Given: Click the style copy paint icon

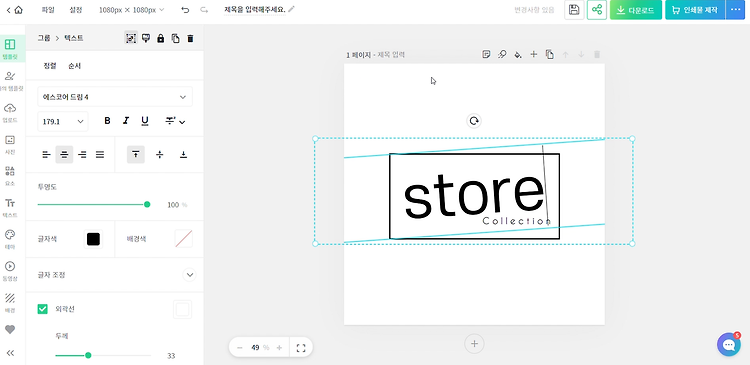Looking at the screenshot, I should [x=146, y=38].
